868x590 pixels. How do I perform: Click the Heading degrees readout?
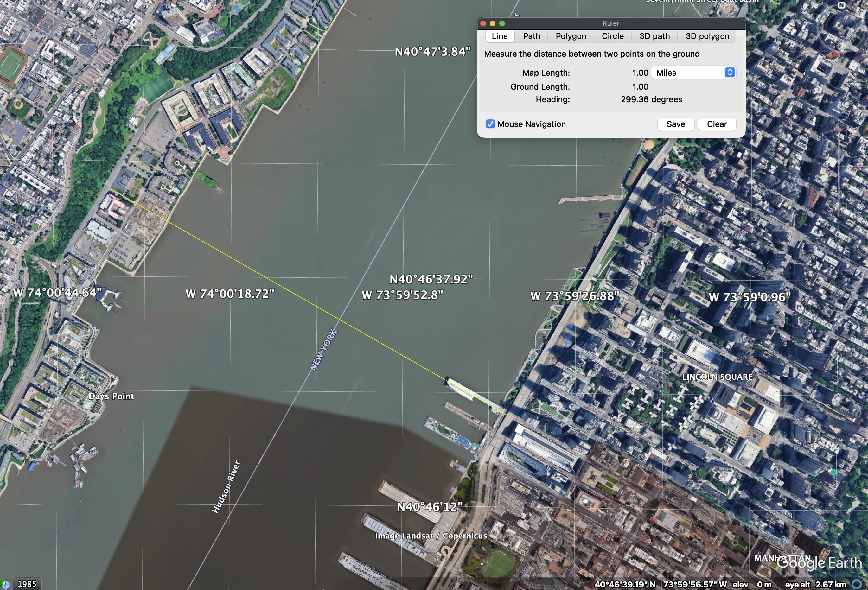pos(651,99)
